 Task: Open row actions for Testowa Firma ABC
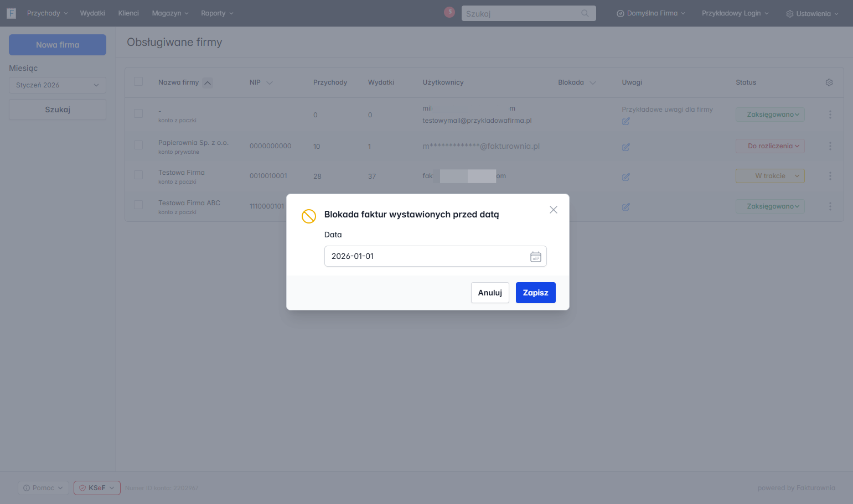830,206
